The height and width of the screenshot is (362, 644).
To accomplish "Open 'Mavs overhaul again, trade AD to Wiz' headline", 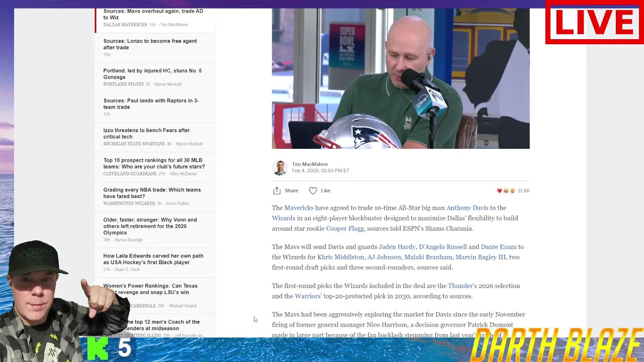I will click(x=153, y=14).
